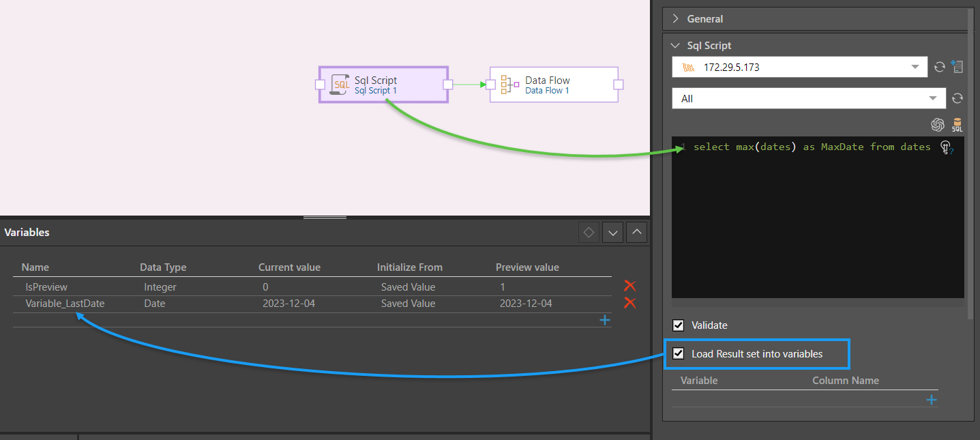
Task: Click the Current value of Variable_LastDate
Action: (288, 304)
